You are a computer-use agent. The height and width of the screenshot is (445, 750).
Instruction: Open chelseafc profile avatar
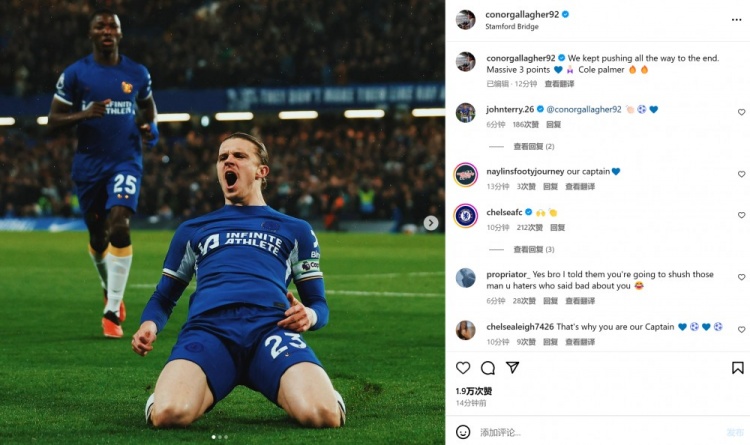(x=465, y=215)
